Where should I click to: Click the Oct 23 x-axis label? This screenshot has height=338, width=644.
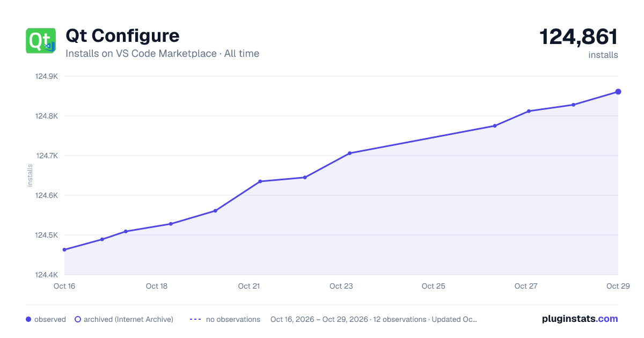[x=341, y=286]
